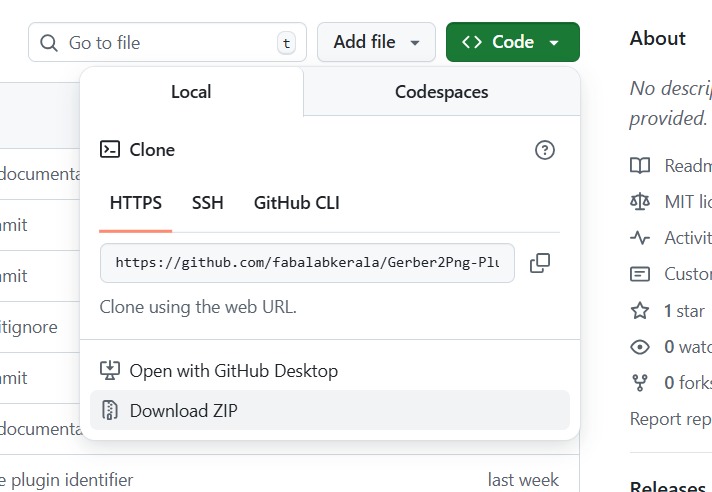This screenshot has width=712, height=492.
Task: Click the clone help question mark icon
Action: coord(545,150)
